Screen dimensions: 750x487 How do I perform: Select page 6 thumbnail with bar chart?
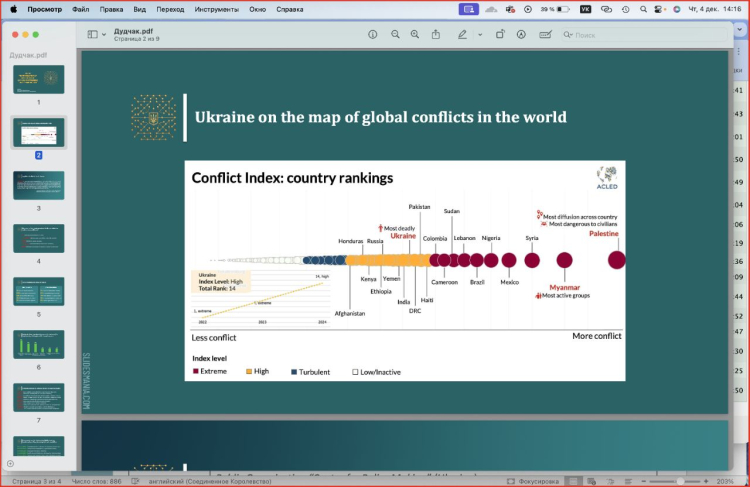click(39, 344)
